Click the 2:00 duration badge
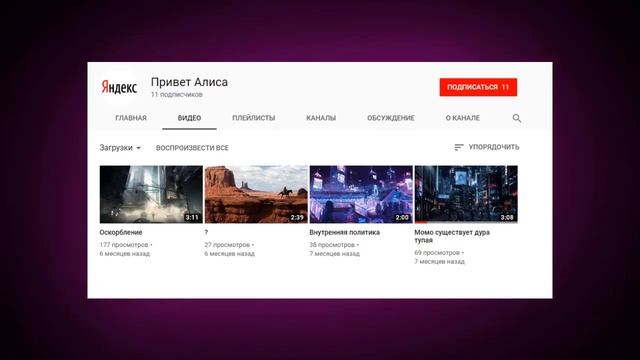This screenshot has height=360, width=640. 402,218
